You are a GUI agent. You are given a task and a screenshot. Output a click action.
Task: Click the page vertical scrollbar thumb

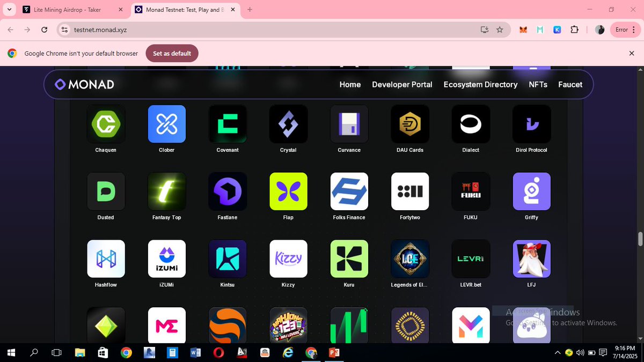pos(640,239)
